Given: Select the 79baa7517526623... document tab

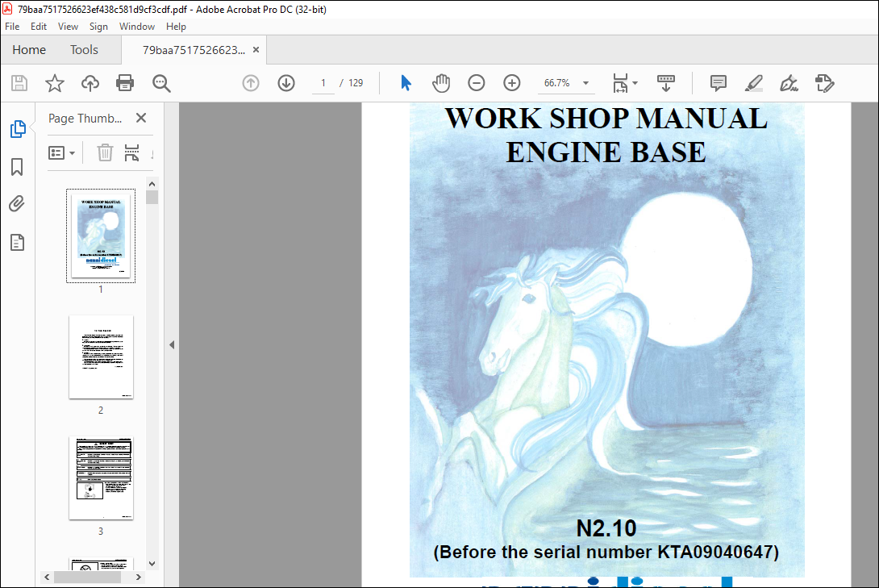Looking at the screenshot, I should click(x=193, y=50).
